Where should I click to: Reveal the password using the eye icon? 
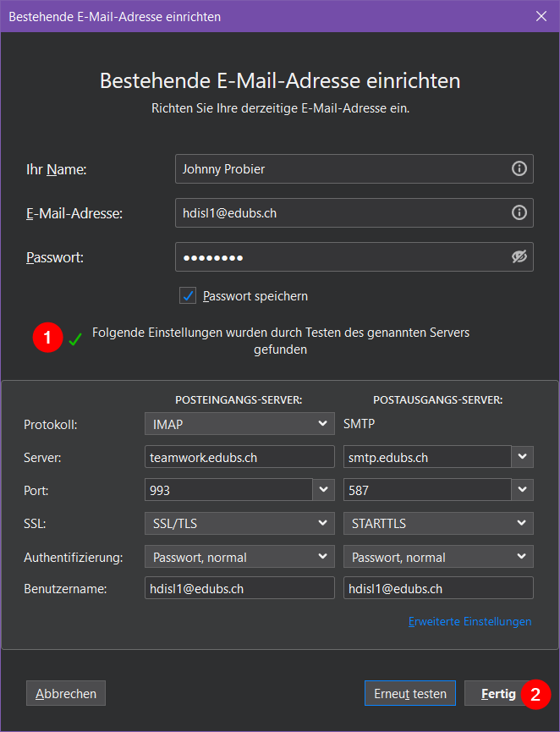(x=519, y=257)
